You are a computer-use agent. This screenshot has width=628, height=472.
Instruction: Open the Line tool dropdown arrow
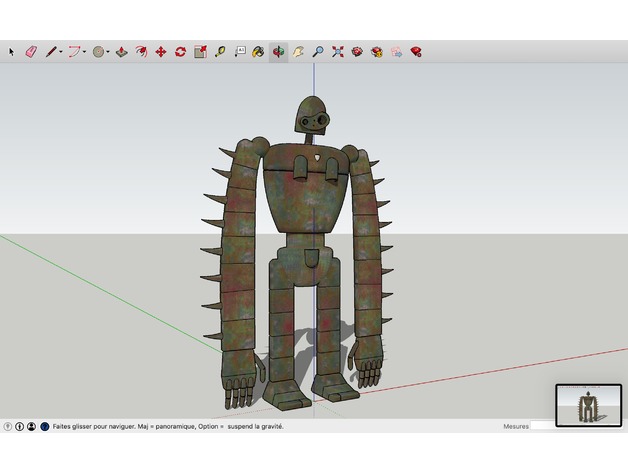tap(61, 52)
